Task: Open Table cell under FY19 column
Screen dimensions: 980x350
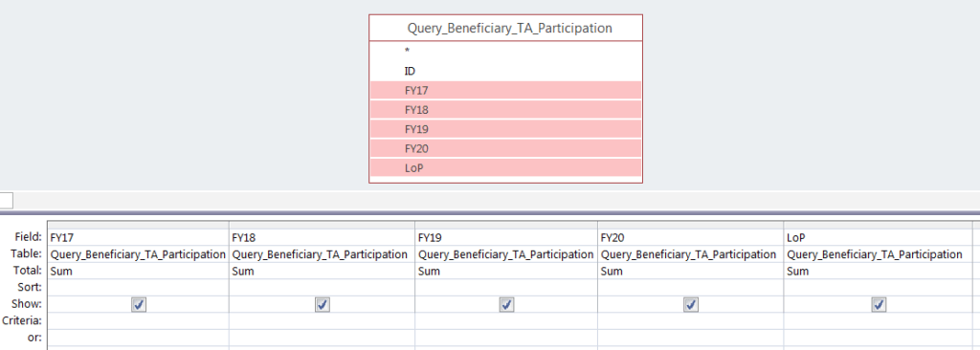Action: (x=506, y=254)
